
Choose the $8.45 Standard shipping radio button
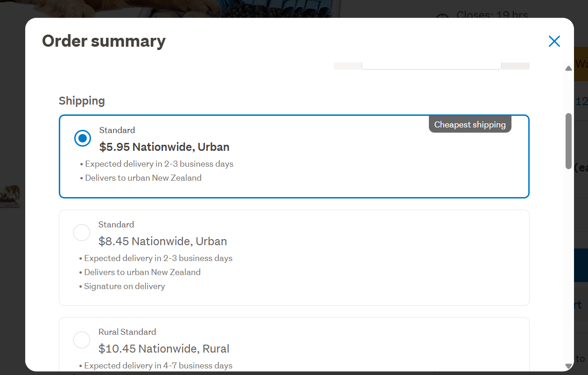pyautogui.click(x=82, y=233)
